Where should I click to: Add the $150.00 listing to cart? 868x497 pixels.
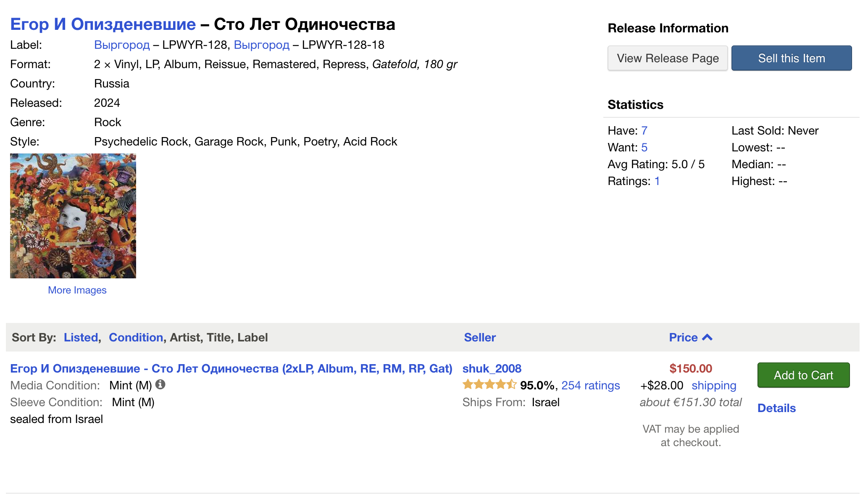[x=803, y=375]
